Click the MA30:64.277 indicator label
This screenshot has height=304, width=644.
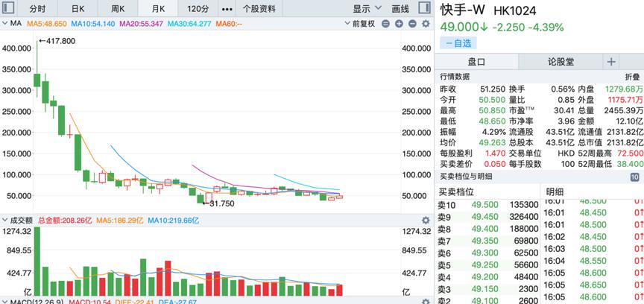(189, 24)
